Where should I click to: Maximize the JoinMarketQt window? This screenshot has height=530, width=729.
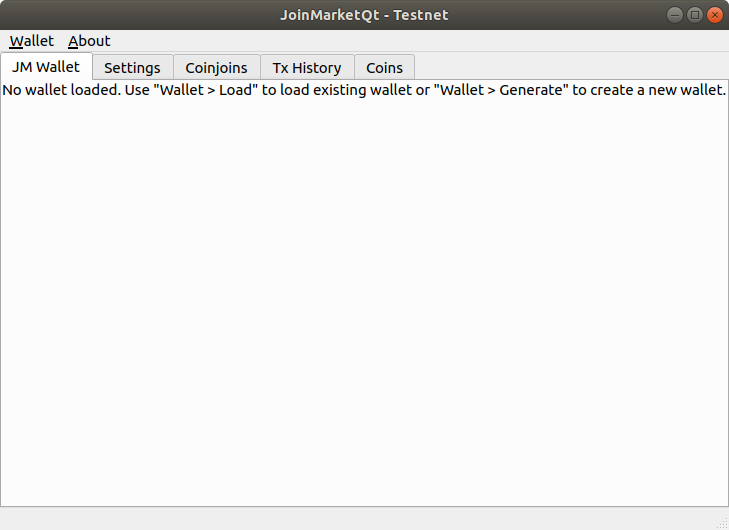[x=695, y=15]
